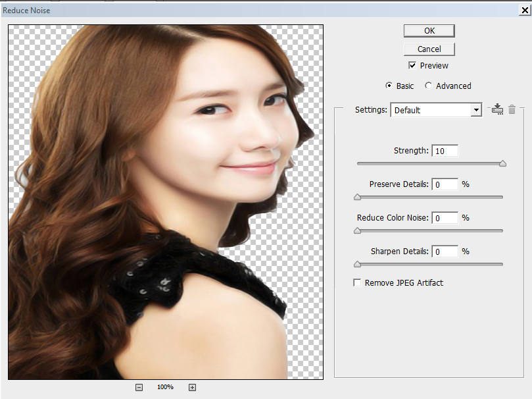Click the Strength value field
This screenshot has height=399, width=532.
[x=445, y=151]
